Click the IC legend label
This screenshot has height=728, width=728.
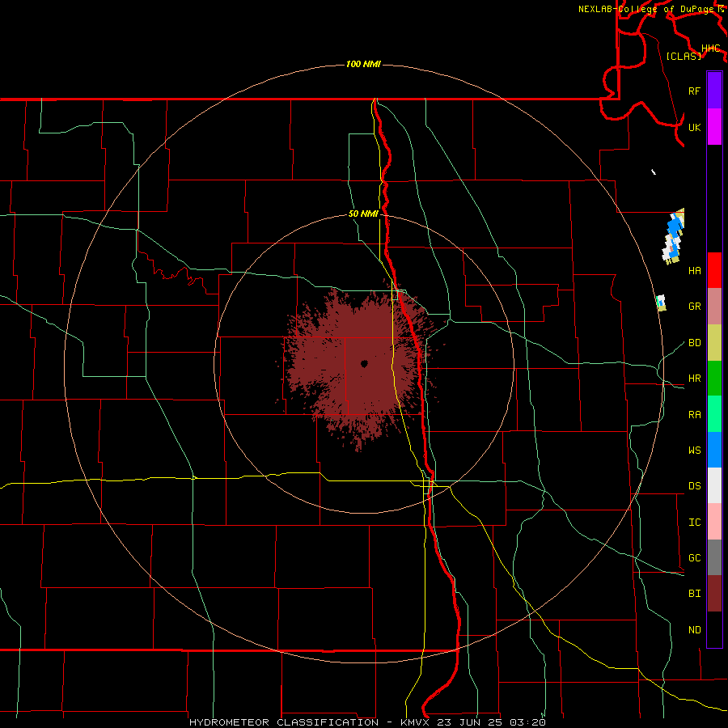tap(694, 523)
